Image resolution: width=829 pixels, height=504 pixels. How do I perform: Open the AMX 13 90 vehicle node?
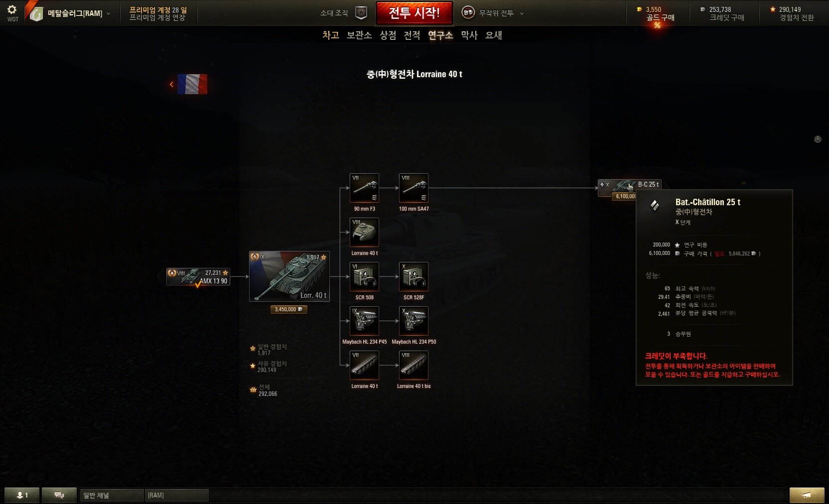click(x=198, y=277)
